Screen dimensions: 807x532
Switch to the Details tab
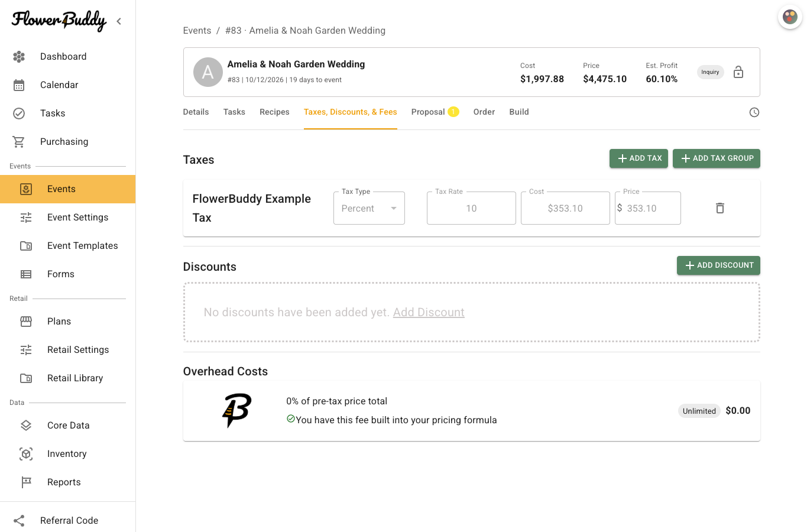point(196,112)
